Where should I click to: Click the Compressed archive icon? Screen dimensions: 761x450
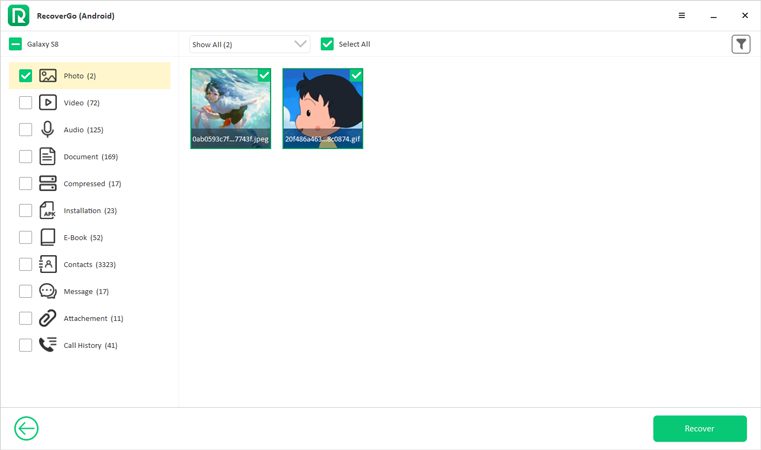pyautogui.click(x=48, y=183)
